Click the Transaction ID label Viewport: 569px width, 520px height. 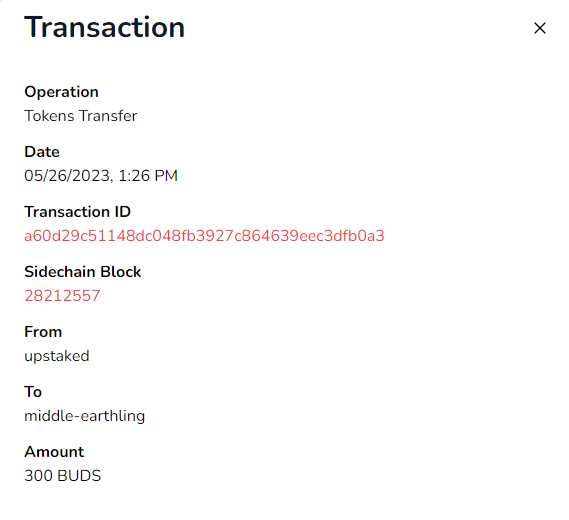[x=77, y=212]
